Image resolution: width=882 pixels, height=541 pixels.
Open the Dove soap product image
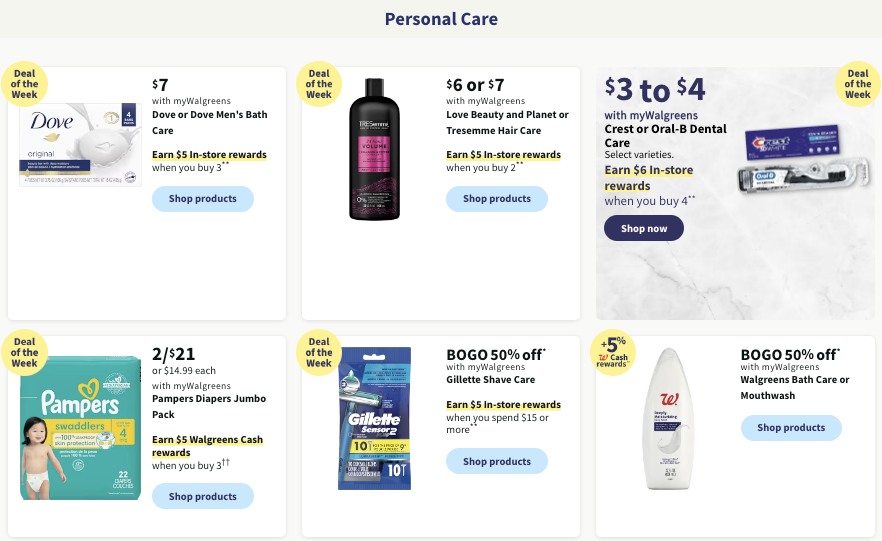coord(80,145)
